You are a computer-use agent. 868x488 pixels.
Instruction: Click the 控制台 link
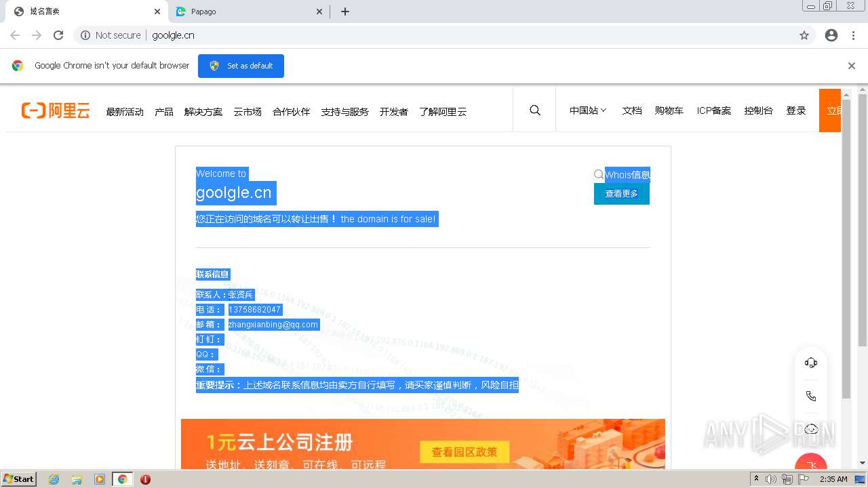click(x=759, y=110)
